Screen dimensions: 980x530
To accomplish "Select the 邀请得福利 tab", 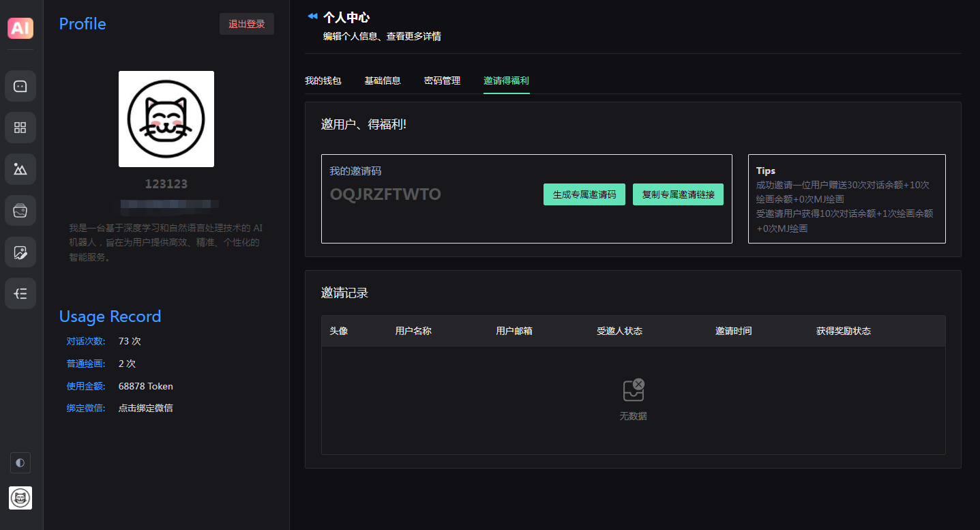I will 506,80.
